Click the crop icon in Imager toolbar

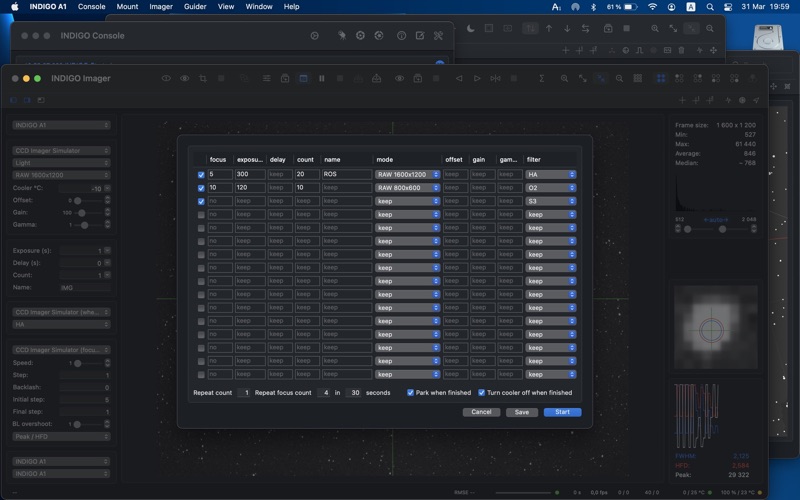click(203, 78)
